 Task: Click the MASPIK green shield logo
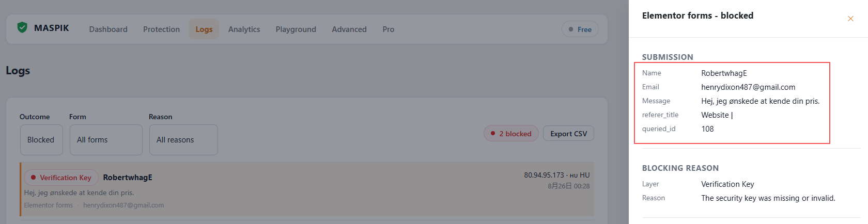click(x=22, y=27)
